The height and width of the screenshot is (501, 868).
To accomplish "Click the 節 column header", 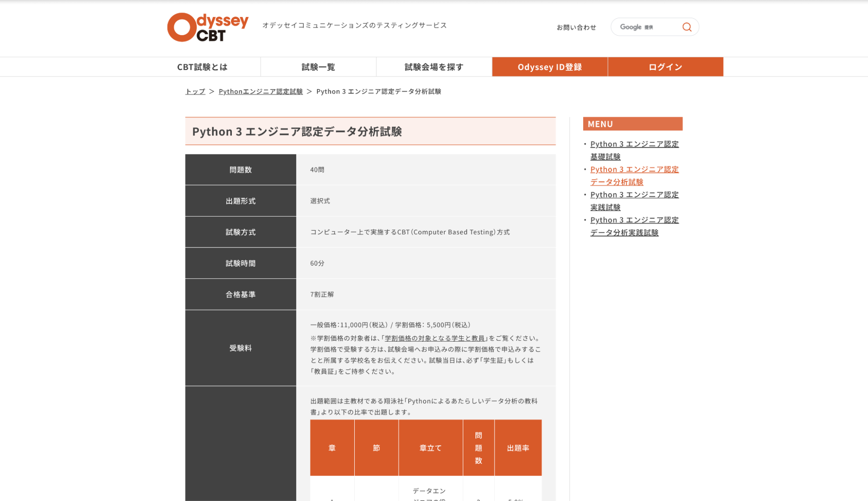I will (x=376, y=448).
